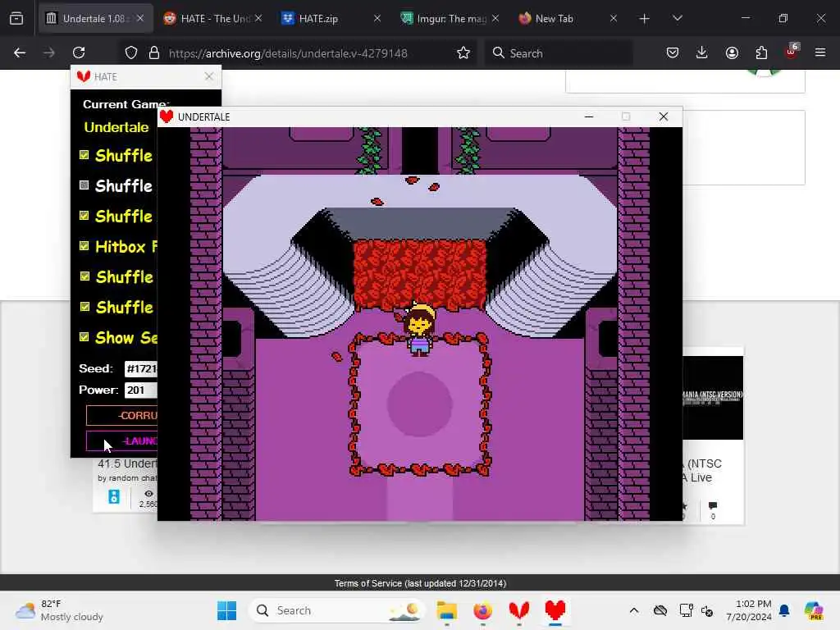Open Firefox View icon at tab bar start

click(16, 18)
